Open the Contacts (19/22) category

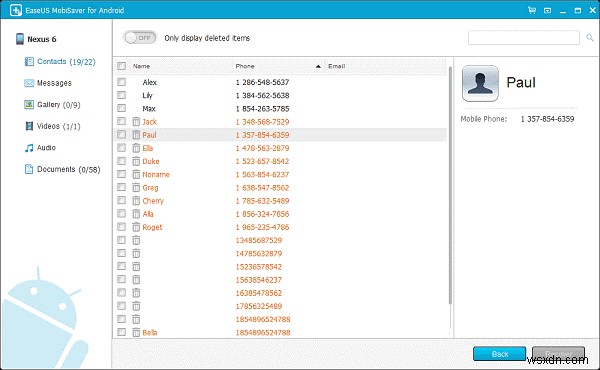66,62
